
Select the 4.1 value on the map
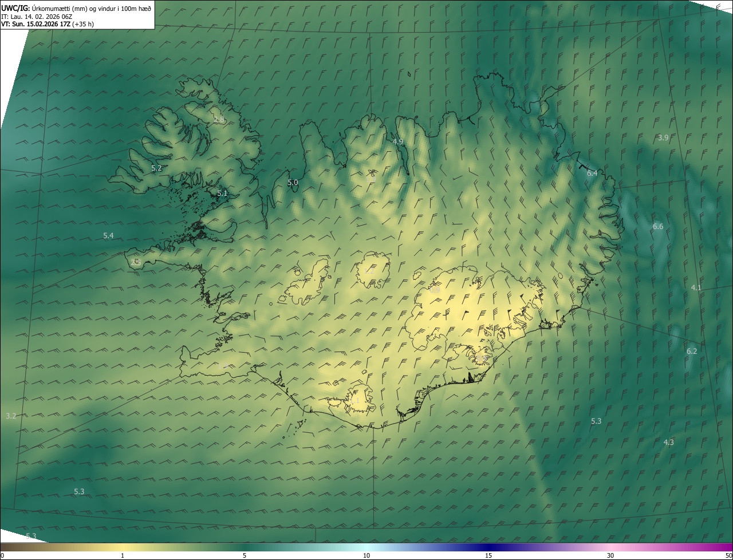[x=696, y=287]
